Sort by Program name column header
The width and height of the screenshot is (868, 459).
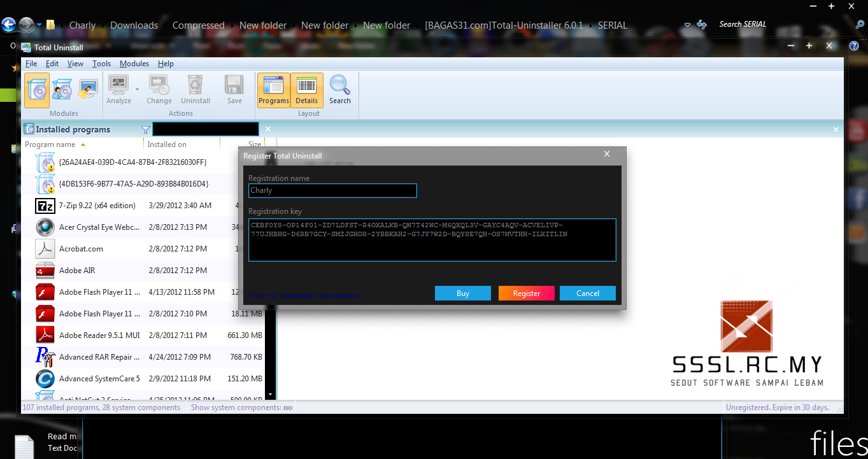point(50,145)
